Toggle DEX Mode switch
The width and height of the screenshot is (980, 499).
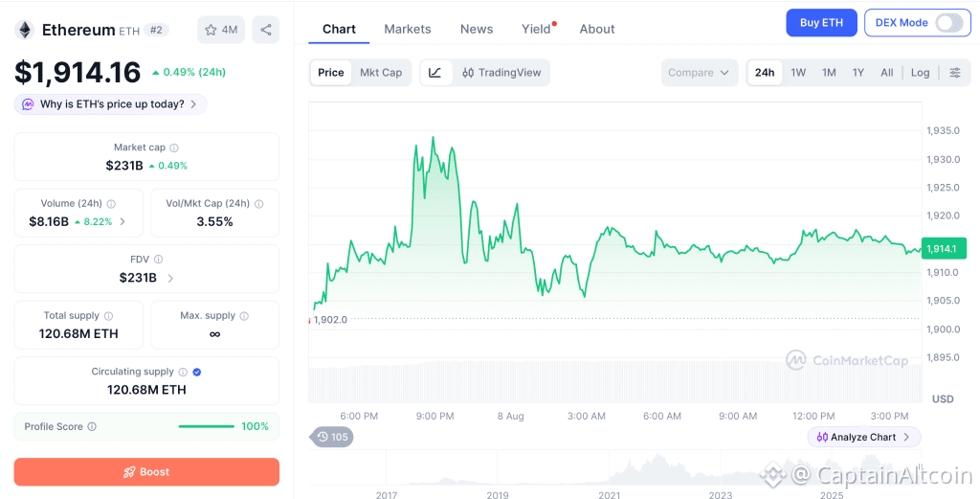click(948, 23)
